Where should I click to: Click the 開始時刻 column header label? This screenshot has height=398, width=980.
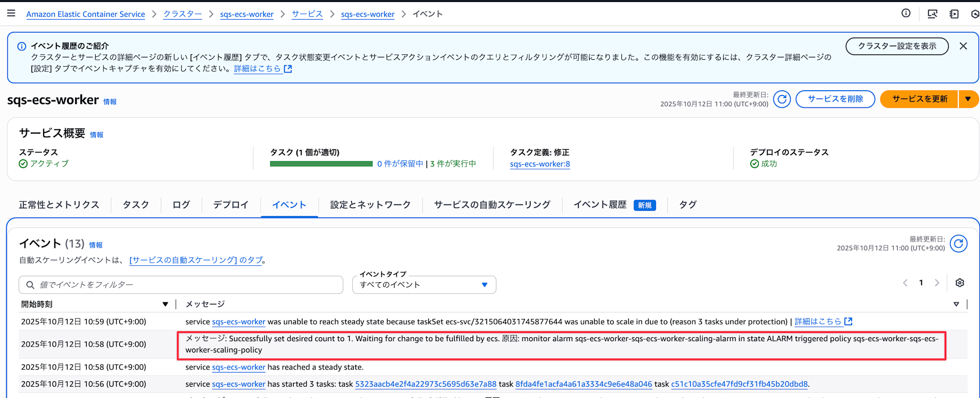pyautogui.click(x=37, y=304)
